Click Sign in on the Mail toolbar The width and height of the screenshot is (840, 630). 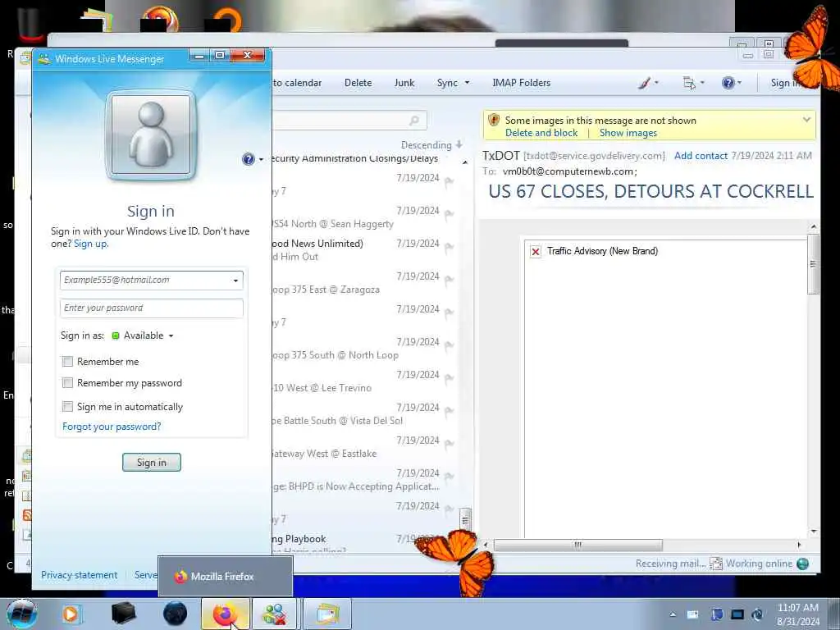coord(786,83)
